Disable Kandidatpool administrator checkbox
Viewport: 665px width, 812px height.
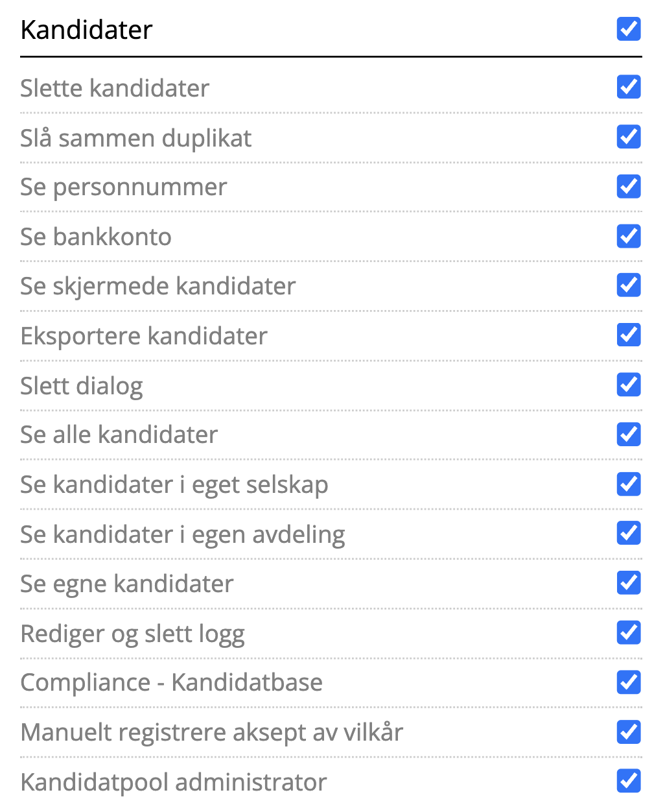pyautogui.click(x=629, y=782)
